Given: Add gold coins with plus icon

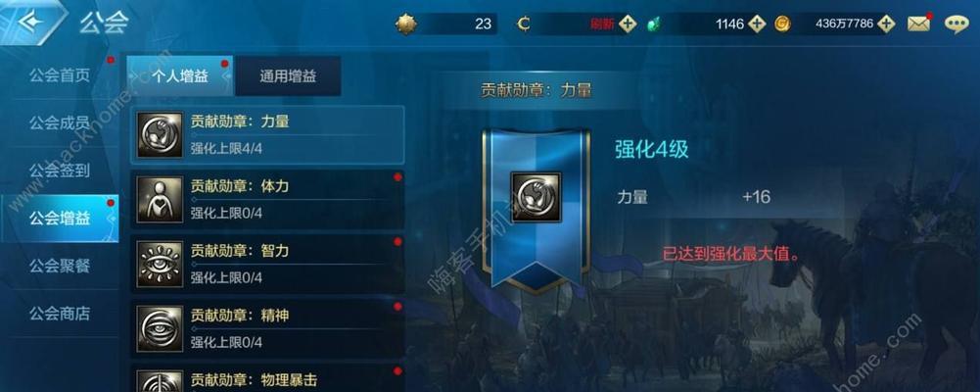Looking at the screenshot, I should [x=886, y=24].
